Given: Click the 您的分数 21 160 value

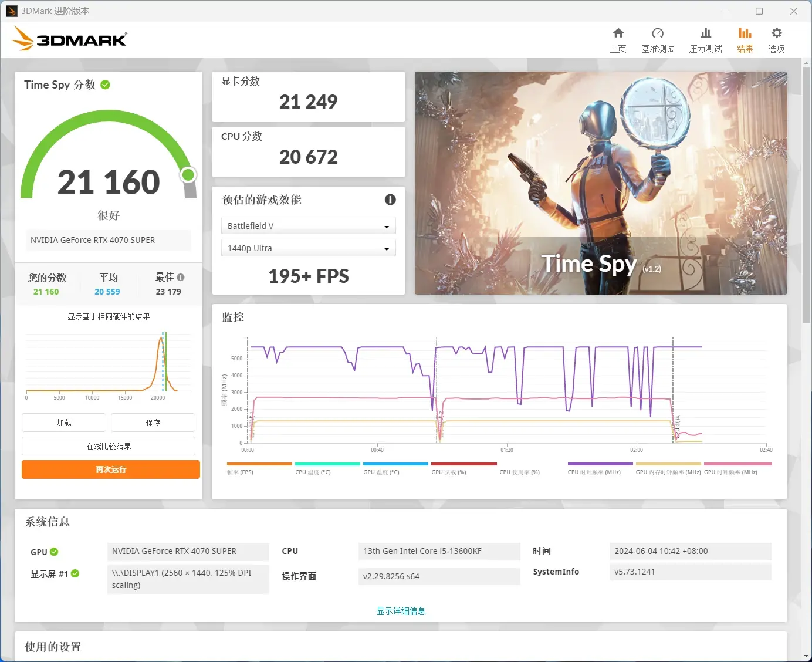Looking at the screenshot, I should pos(46,292).
